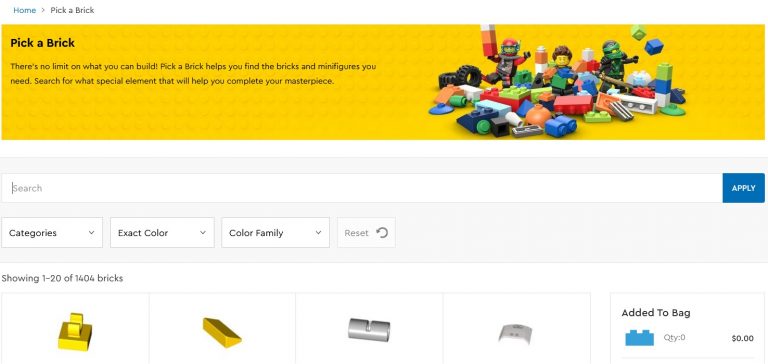Click the Added To Bag panel heading

[656, 313]
